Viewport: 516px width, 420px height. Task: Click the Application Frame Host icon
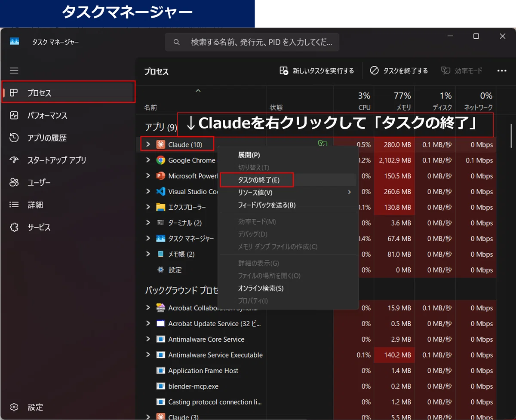coord(161,371)
